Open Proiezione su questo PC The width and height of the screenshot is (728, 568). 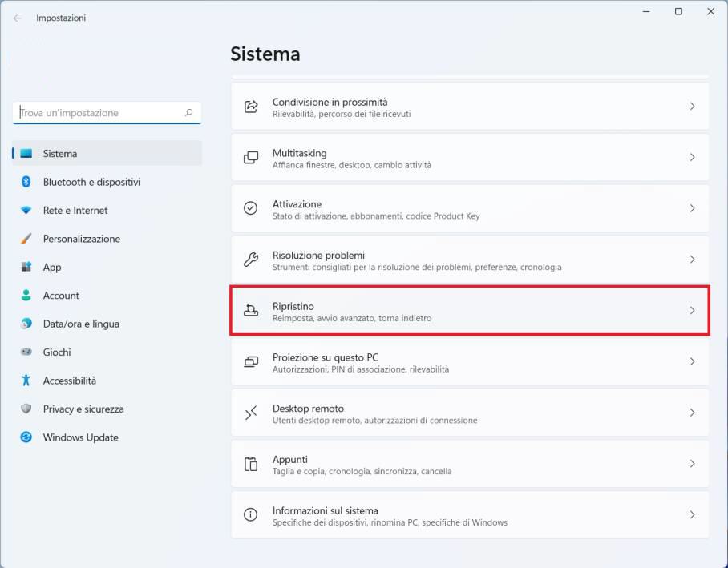(x=469, y=362)
